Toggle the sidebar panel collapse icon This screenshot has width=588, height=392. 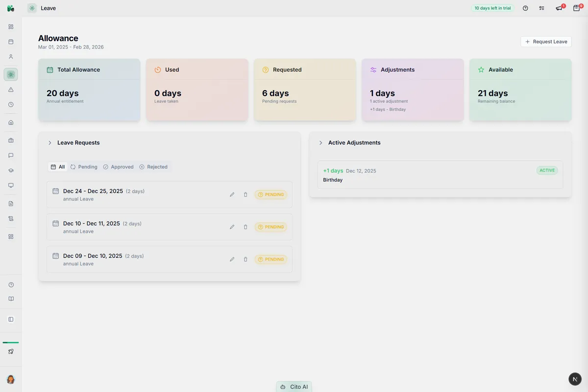pos(11,319)
